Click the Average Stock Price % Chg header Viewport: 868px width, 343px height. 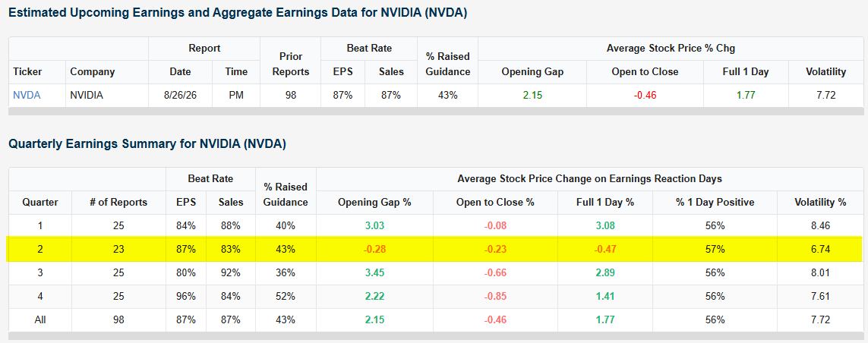(x=671, y=48)
